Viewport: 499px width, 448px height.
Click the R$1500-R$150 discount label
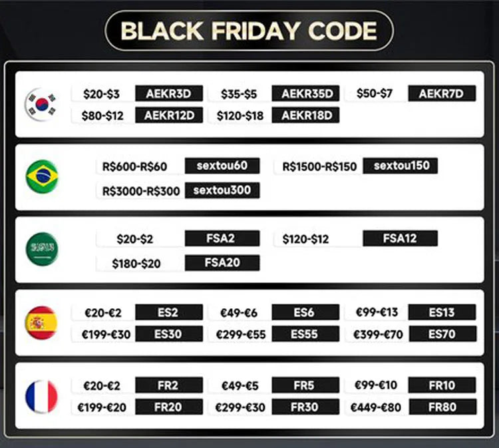[319, 166]
